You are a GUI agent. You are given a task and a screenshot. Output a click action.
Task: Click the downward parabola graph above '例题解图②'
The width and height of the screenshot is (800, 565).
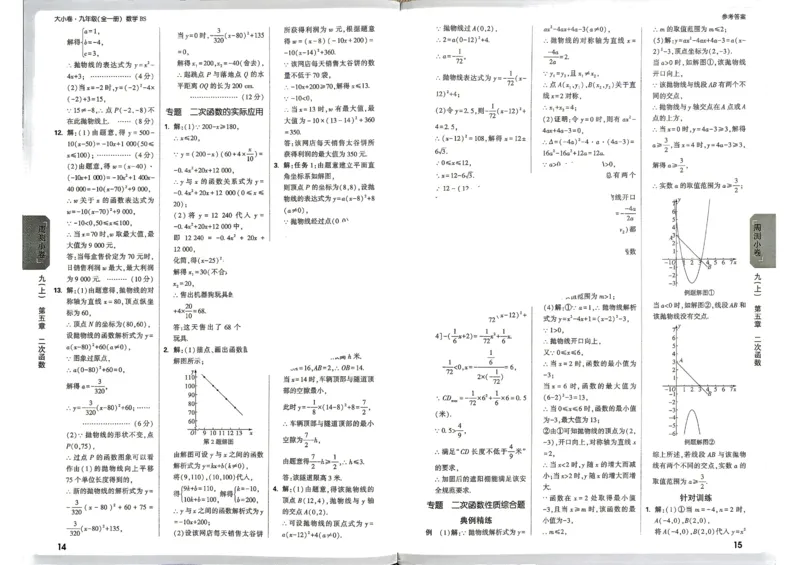tap(700, 382)
